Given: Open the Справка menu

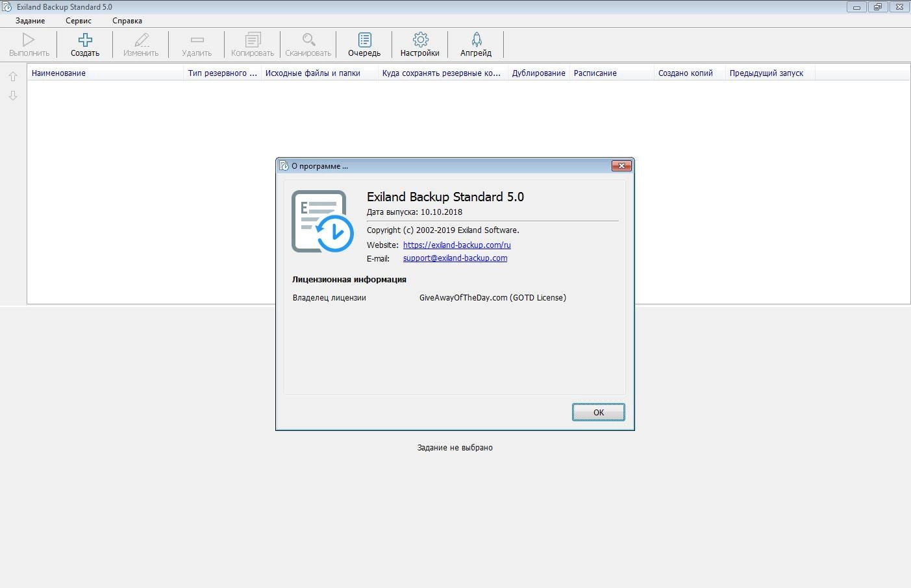Looking at the screenshot, I should click(x=127, y=21).
